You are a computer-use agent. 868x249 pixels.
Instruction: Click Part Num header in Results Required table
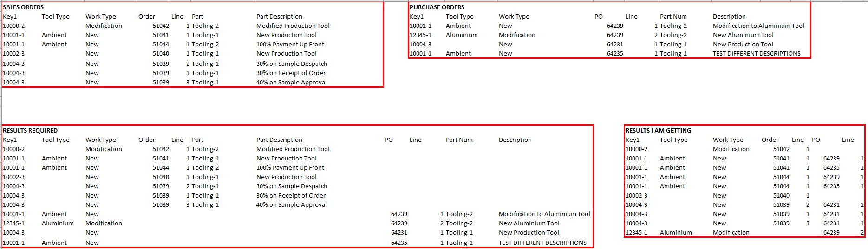click(459, 140)
